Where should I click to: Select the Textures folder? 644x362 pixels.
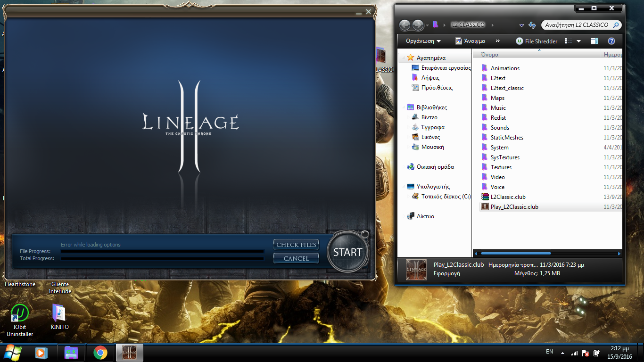tap(501, 167)
